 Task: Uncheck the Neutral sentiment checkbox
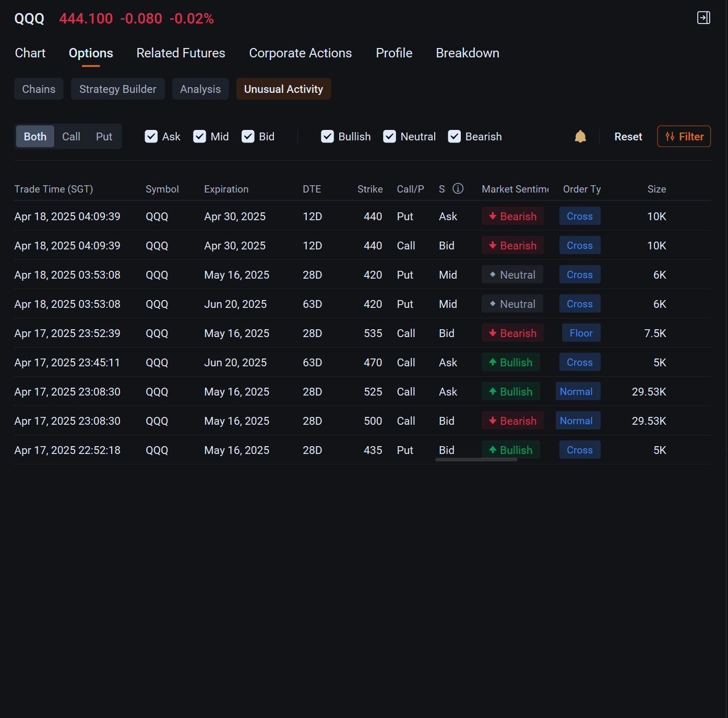390,137
